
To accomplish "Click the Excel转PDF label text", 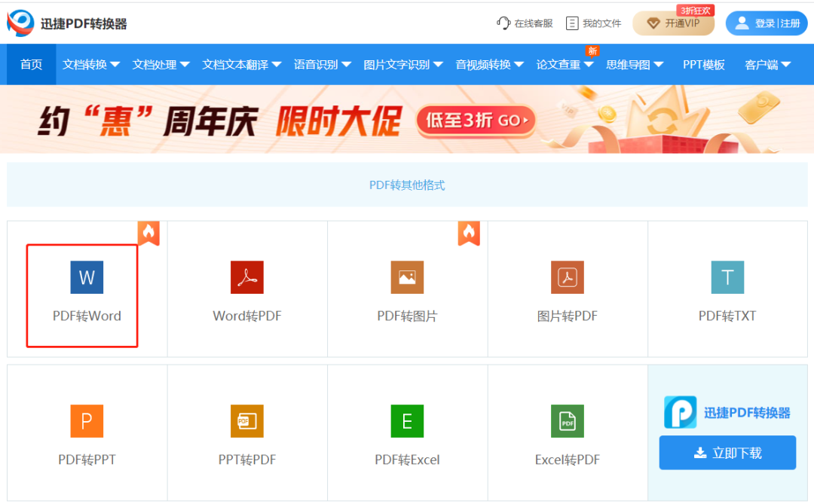I will click(568, 460).
